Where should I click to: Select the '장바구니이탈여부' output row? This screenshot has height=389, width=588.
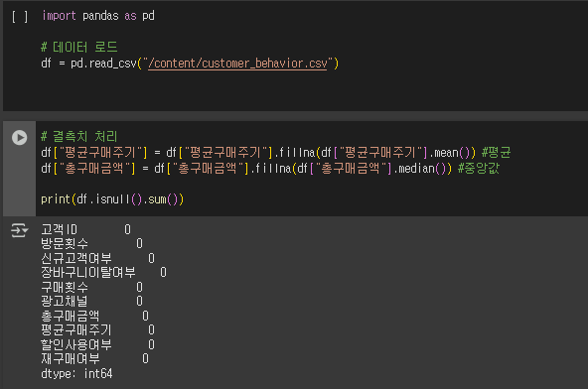click(x=104, y=273)
